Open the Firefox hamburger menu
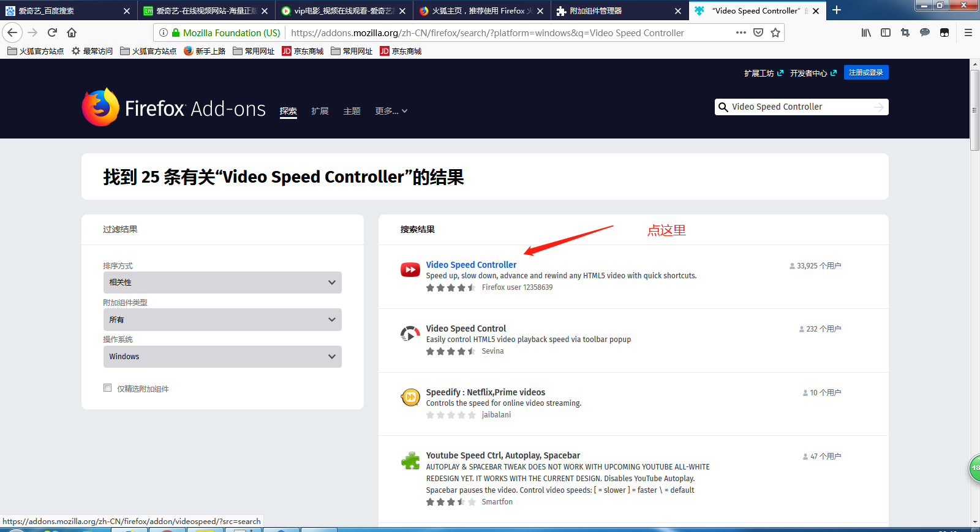 point(968,32)
